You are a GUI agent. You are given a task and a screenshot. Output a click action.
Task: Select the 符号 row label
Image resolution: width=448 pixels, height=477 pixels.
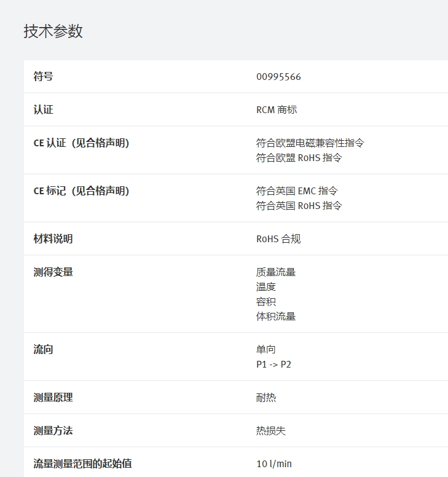pyautogui.click(x=43, y=76)
